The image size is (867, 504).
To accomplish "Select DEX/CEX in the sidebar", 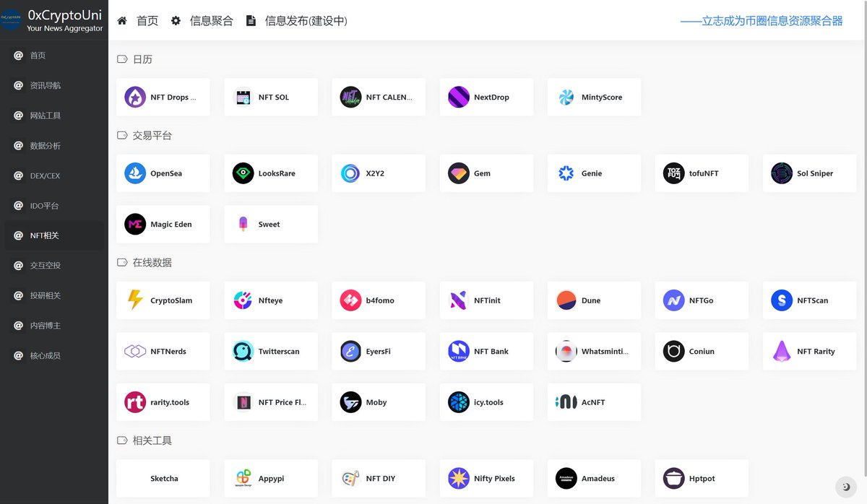I will coord(54,175).
